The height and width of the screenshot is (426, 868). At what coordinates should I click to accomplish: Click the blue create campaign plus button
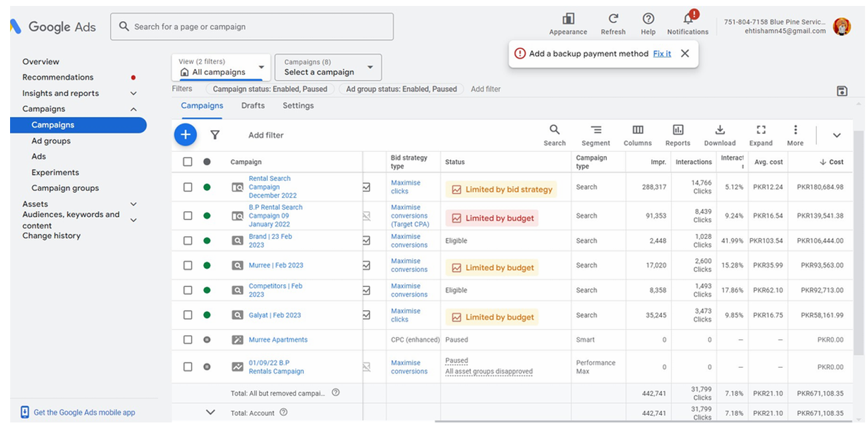pos(185,135)
